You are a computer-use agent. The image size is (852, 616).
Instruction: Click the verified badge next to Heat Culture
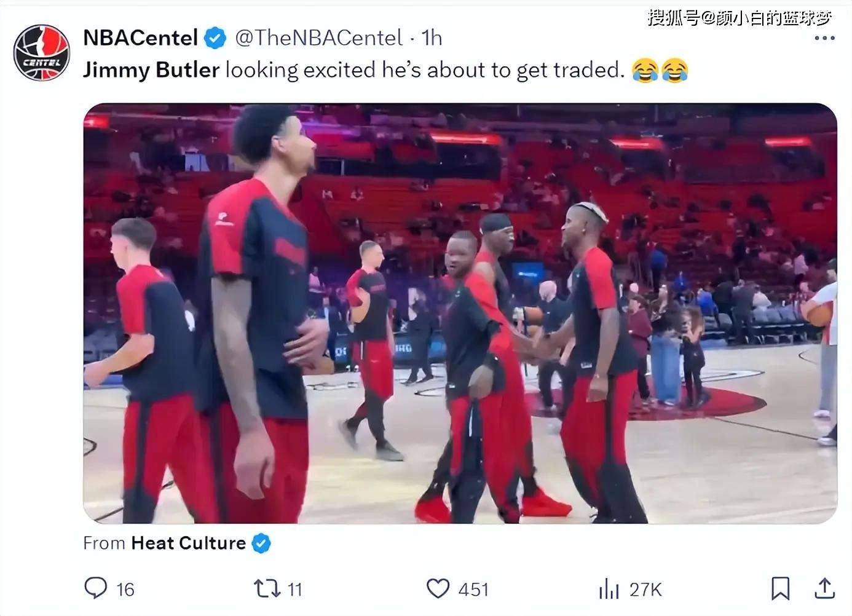pos(261,543)
